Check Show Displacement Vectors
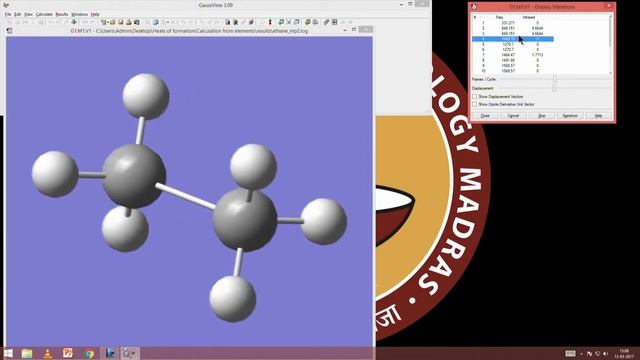Viewport: 640px width, 360px height. pos(475,97)
